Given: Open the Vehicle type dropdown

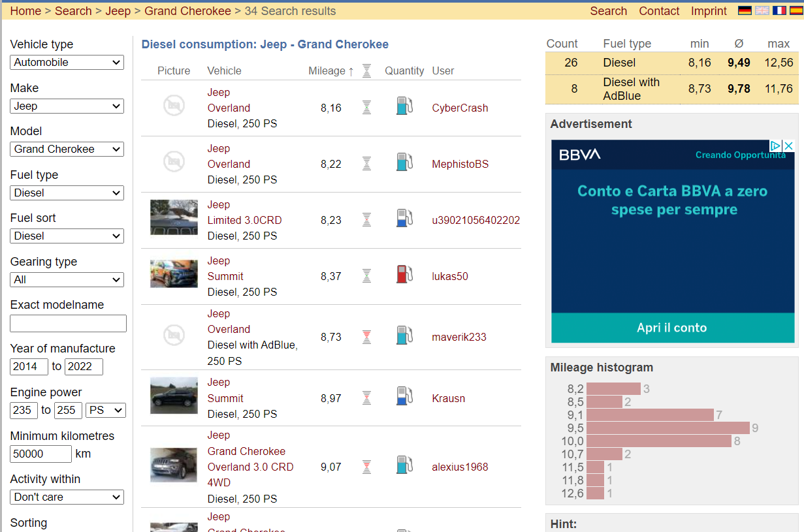Looking at the screenshot, I should 67,63.
